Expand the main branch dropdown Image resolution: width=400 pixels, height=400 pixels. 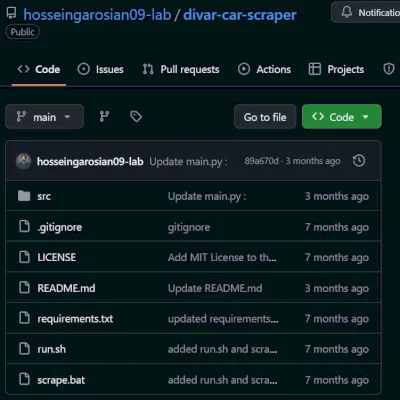click(x=44, y=117)
